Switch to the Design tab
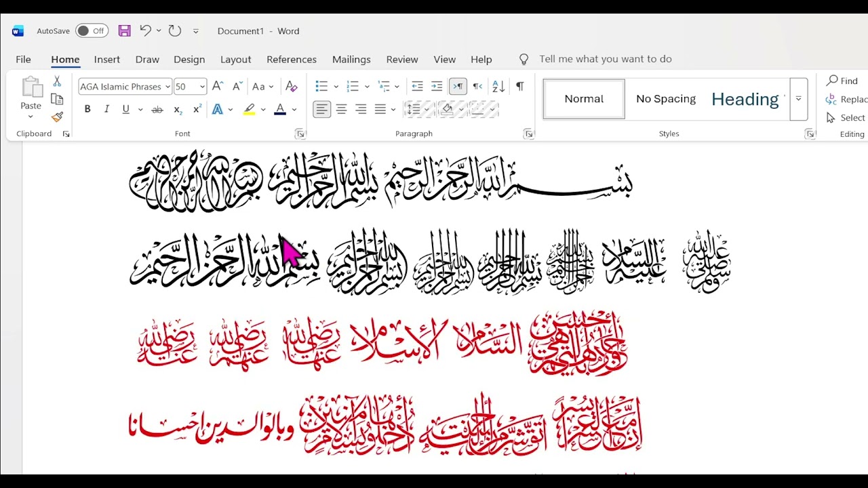The image size is (868, 488). [189, 59]
